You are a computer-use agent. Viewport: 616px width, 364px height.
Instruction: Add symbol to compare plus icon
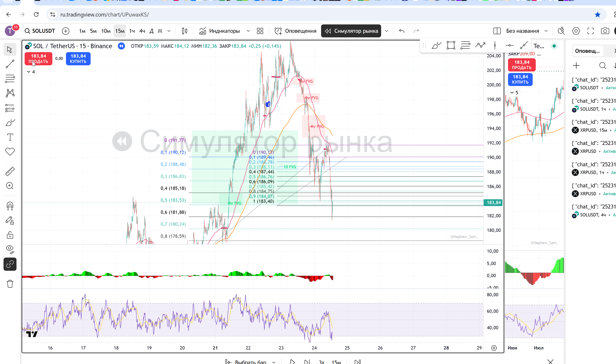66,31
